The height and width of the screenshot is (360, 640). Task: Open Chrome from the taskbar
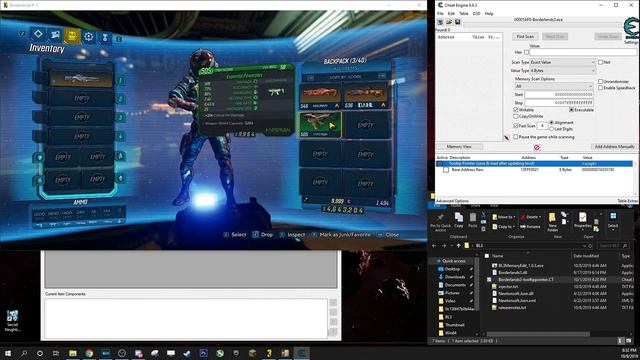pos(89,353)
